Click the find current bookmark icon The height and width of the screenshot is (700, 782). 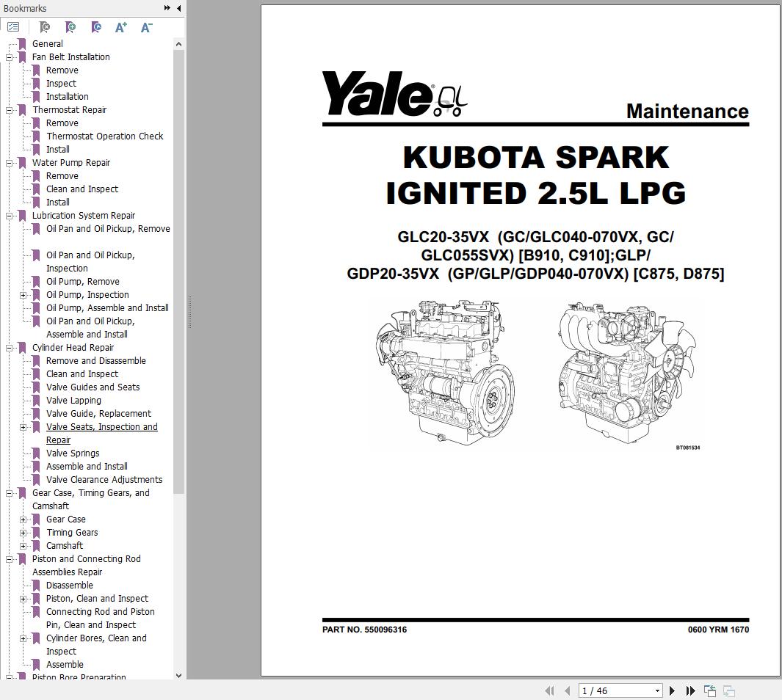[x=96, y=27]
